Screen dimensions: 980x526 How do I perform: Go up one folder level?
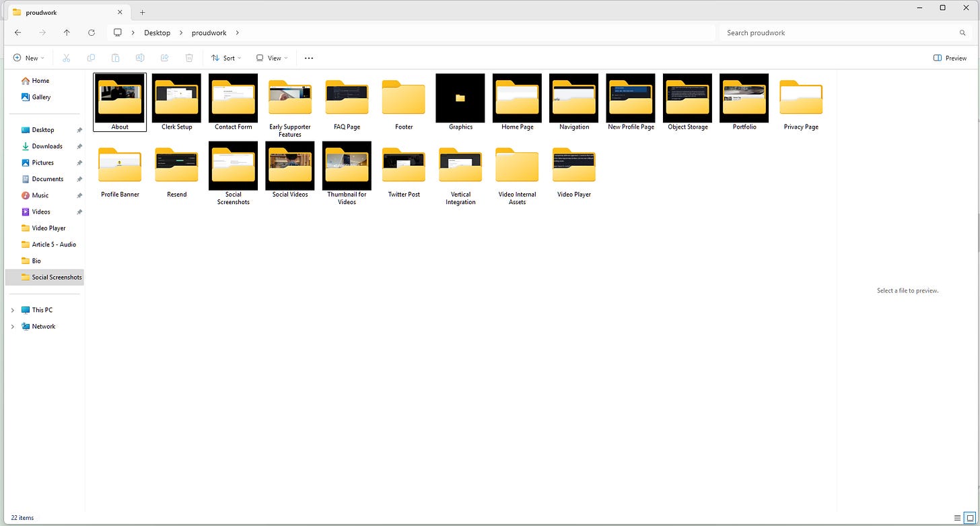click(67, 32)
